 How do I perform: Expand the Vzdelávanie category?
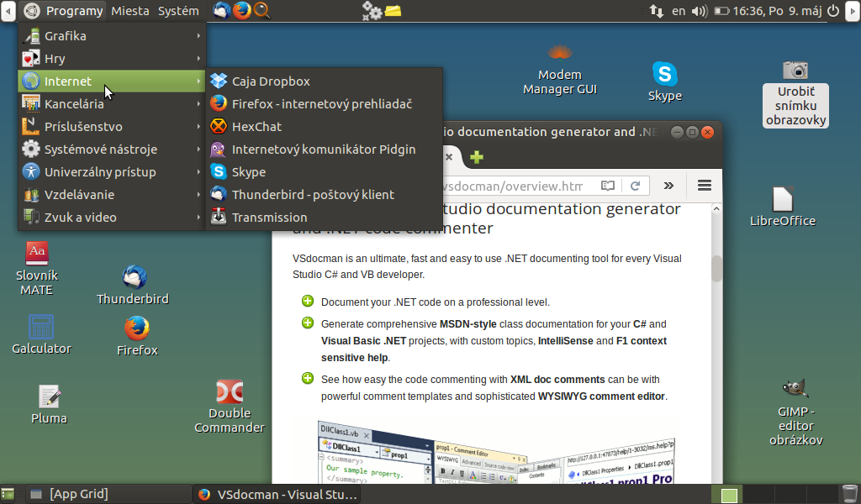(x=112, y=195)
